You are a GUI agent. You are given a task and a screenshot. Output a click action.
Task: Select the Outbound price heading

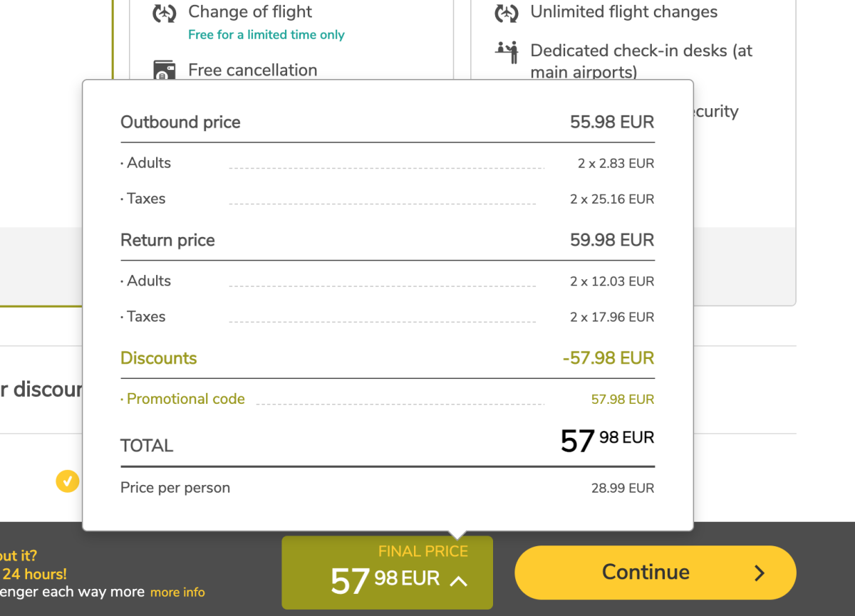[180, 122]
